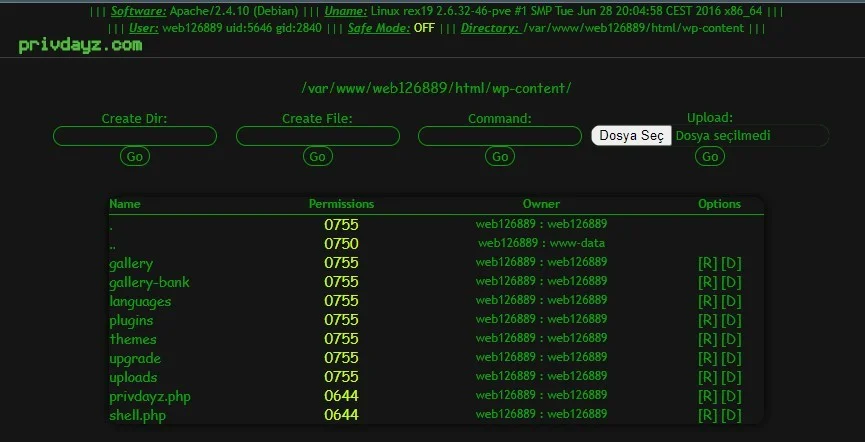This screenshot has width=865, height=442.
Task: Click [D] option for plugins row
Action: click(731, 320)
